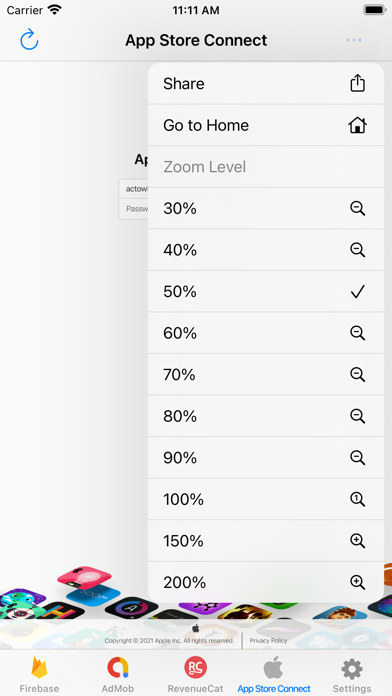Select the checked 50% zoom option

click(x=265, y=292)
